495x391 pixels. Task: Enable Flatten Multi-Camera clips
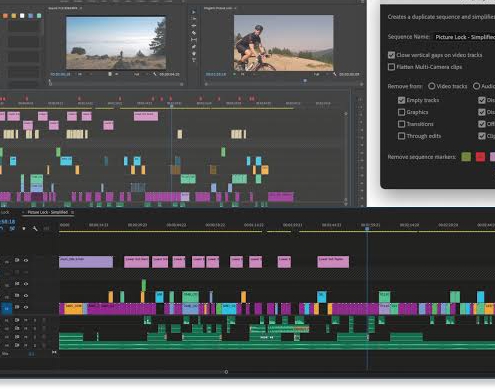click(391, 67)
